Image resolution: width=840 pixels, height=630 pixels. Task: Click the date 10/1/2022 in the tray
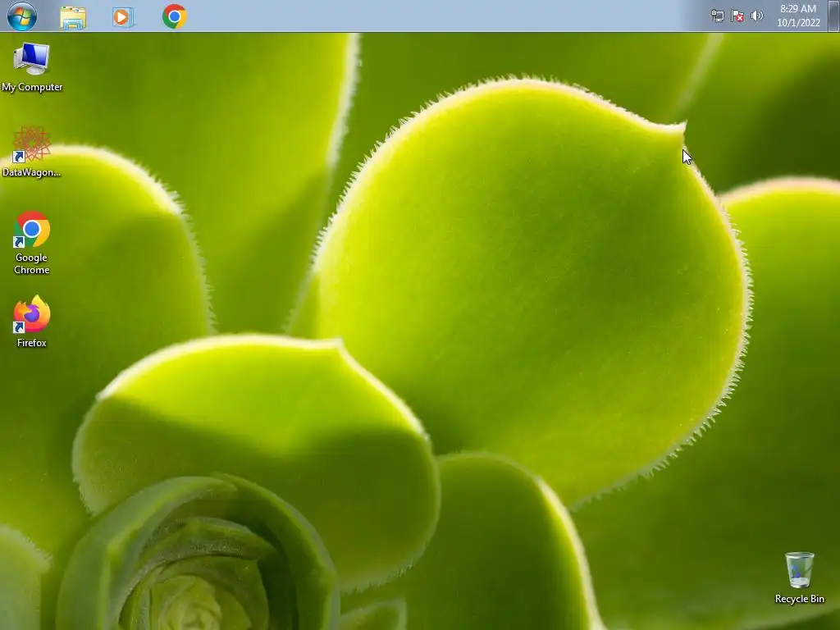[x=798, y=23]
